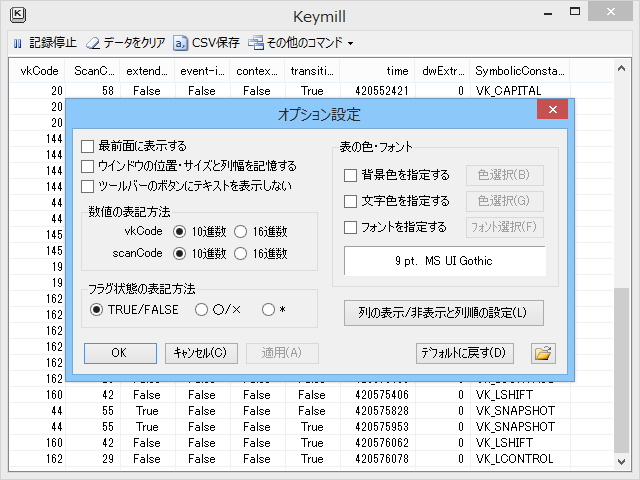Image resolution: width=640 pixels, height=480 pixels.
Task: Click the 色選択(B) button
Action: pyautogui.click(x=504, y=175)
